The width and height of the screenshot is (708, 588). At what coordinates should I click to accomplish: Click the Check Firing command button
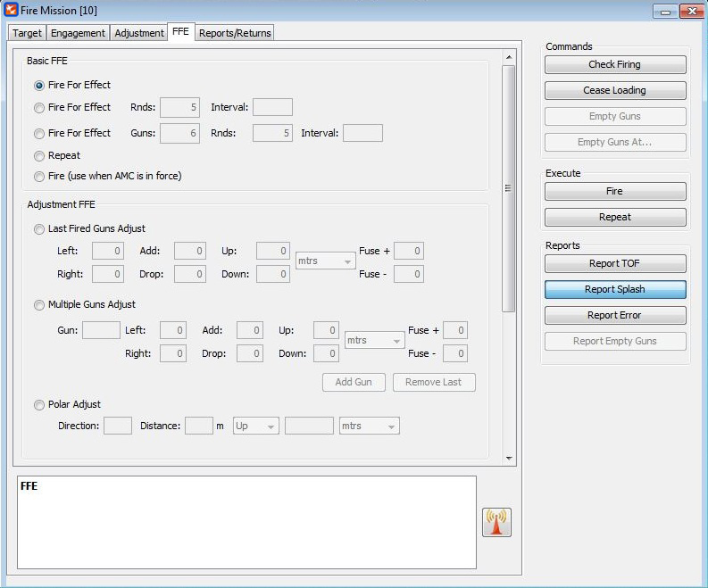tap(615, 64)
